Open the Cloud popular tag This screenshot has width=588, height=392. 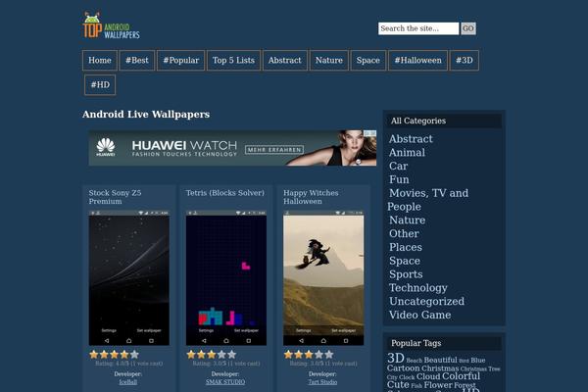pos(428,376)
